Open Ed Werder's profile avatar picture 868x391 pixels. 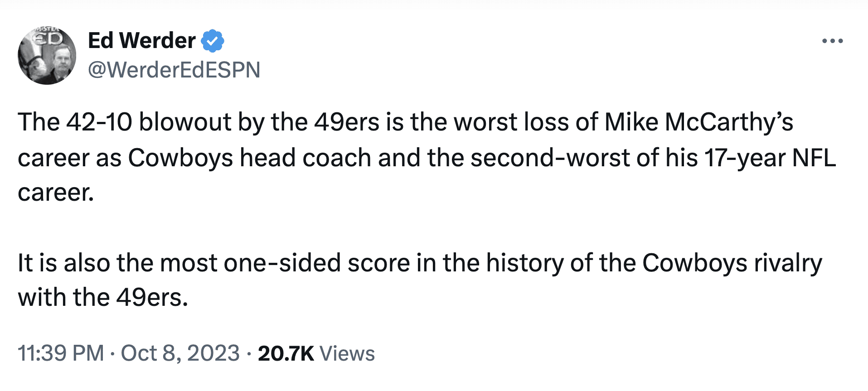[47, 56]
